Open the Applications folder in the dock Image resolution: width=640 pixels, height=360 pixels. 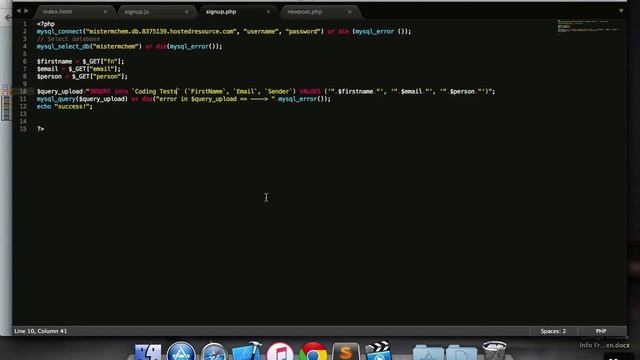click(x=428, y=353)
